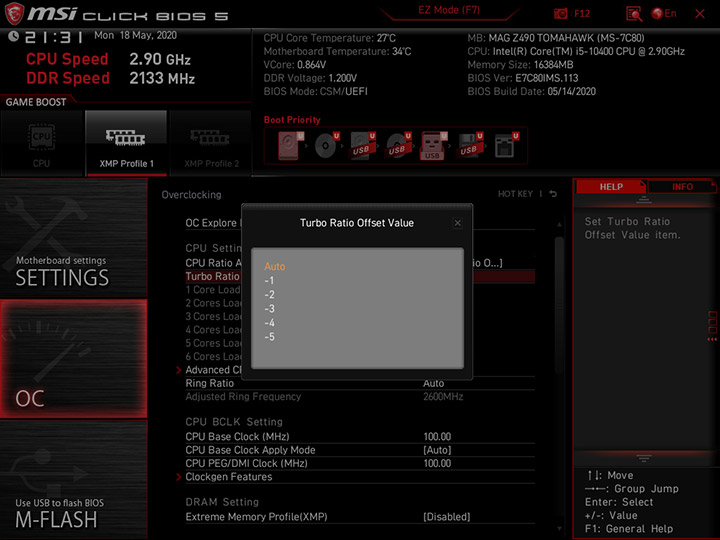This screenshot has height=540, width=720.
Task: Switch to EZ Mode (F7)
Action: 449,10
